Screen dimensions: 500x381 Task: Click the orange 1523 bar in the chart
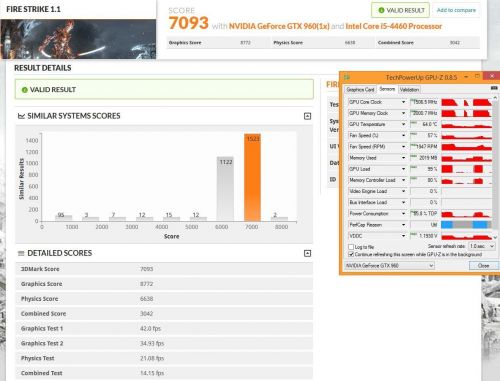tap(252, 177)
